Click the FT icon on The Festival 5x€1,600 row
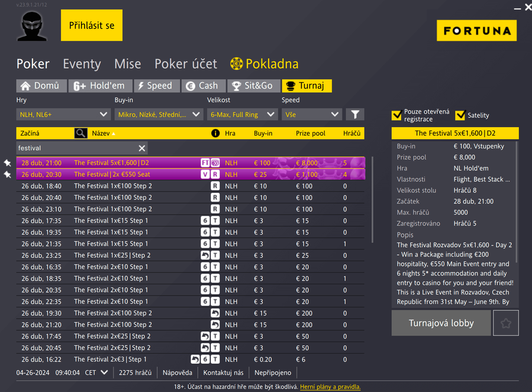The image size is (532, 392). pyautogui.click(x=205, y=163)
